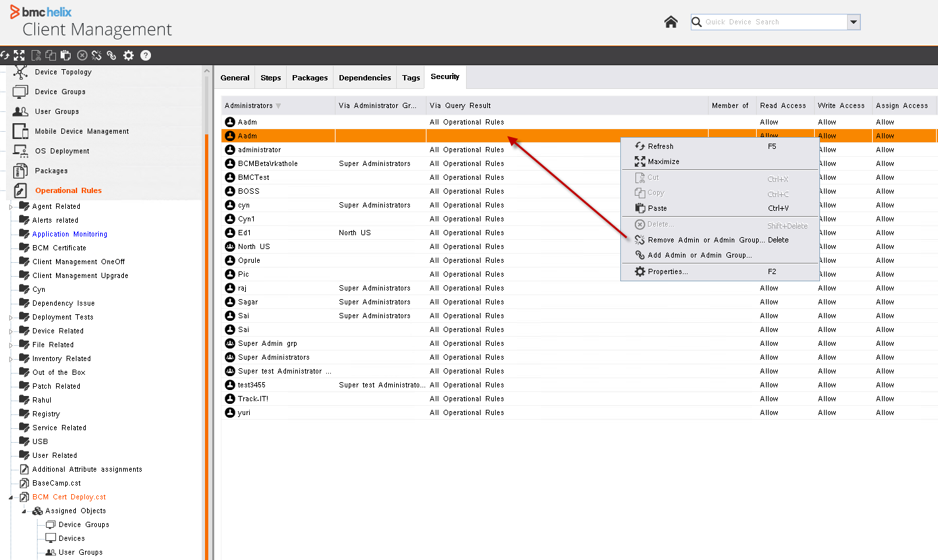The height and width of the screenshot is (560, 938).
Task: Click the folder icon of Patch Related
Action: coord(24,386)
